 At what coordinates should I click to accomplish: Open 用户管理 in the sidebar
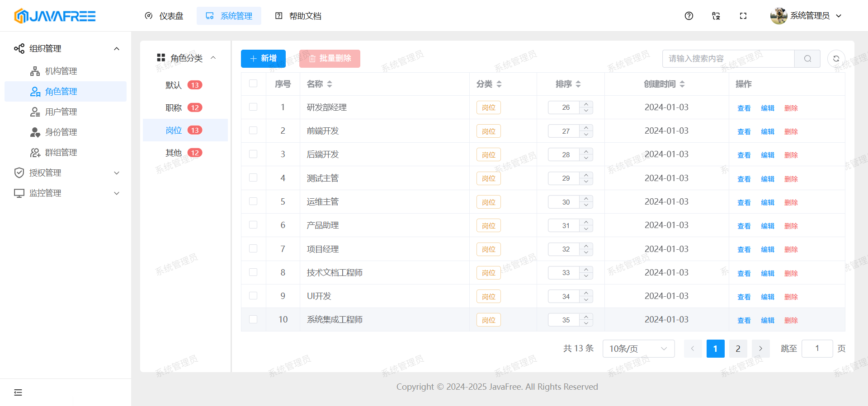[x=61, y=112]
